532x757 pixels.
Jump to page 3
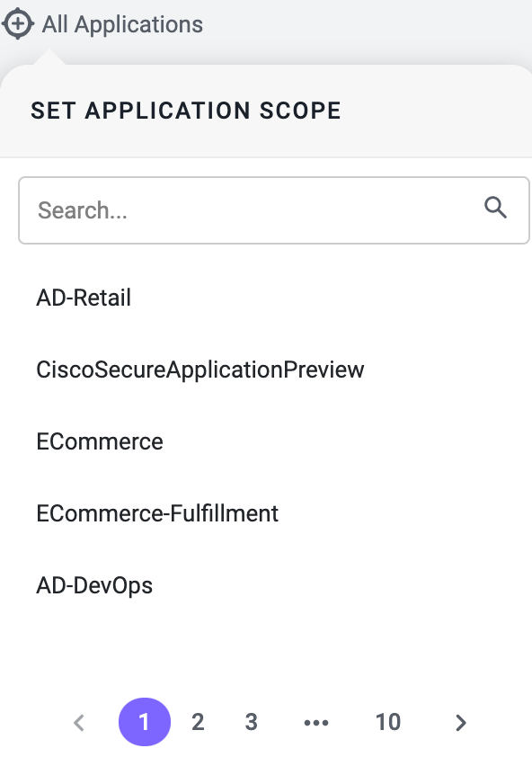(251, 722)
